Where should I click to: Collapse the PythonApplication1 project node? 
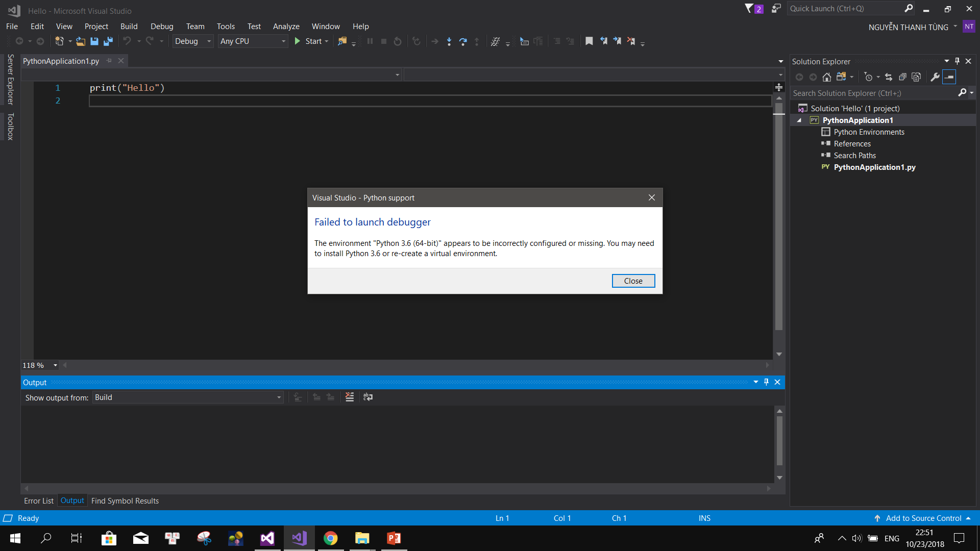pos(799,120)
